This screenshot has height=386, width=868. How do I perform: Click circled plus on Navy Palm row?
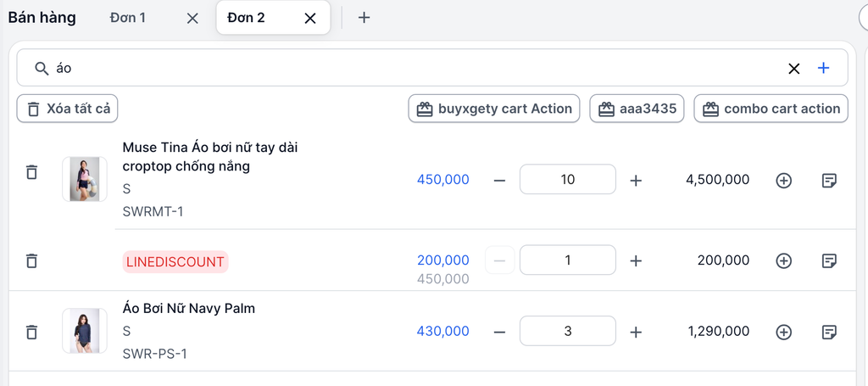(784, 332)
